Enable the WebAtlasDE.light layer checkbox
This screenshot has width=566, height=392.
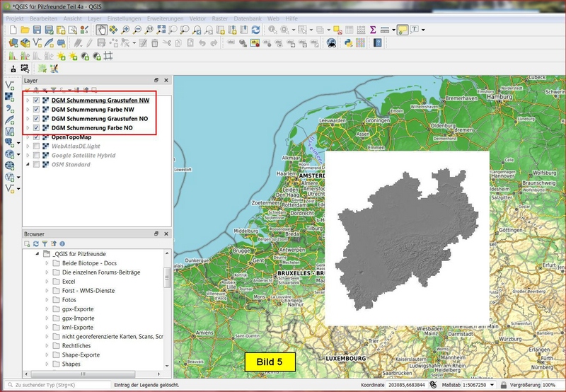point(36,146)
